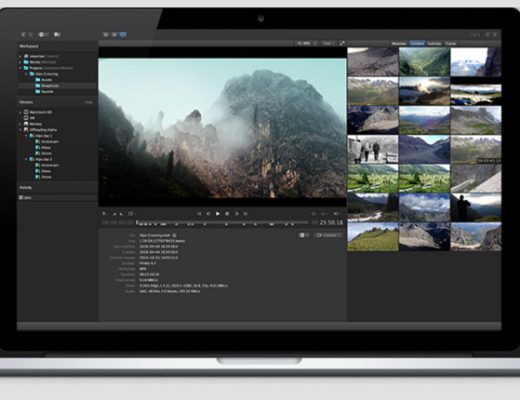
Task: Show next item with top-right right arrow
Action: 495,35
